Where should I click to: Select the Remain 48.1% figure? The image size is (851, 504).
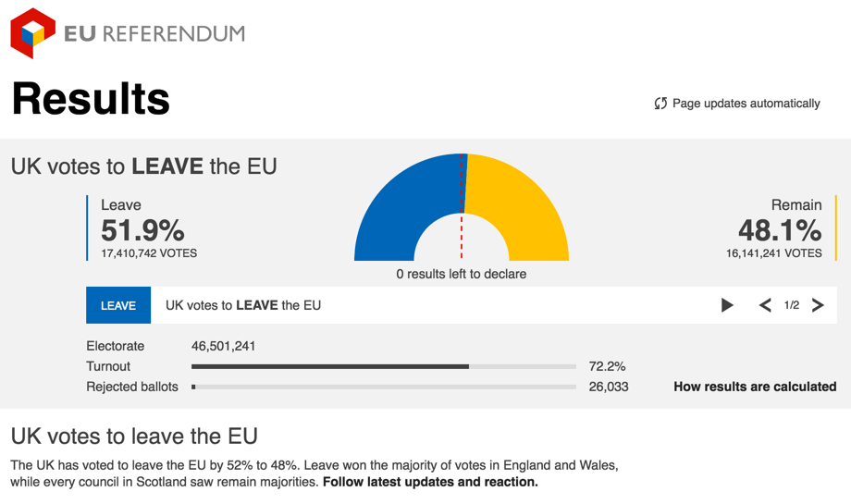click(x=780, y=230)
